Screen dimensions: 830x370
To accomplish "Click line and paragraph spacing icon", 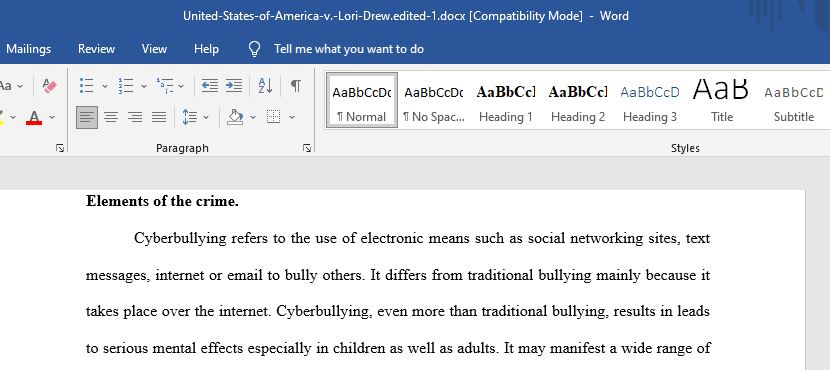I will (190, 117).
